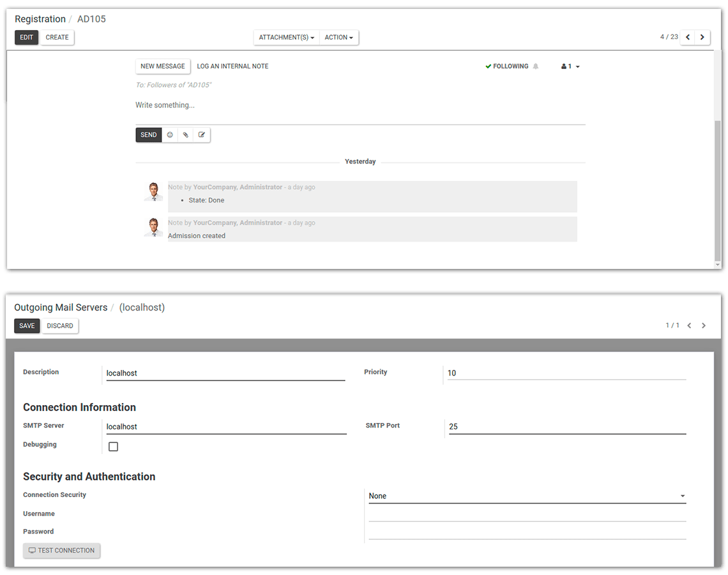The height and width of the screenshot is (575, 728).
Task: Open the Attachment(s) dropdown
Action: pos(285,37)
